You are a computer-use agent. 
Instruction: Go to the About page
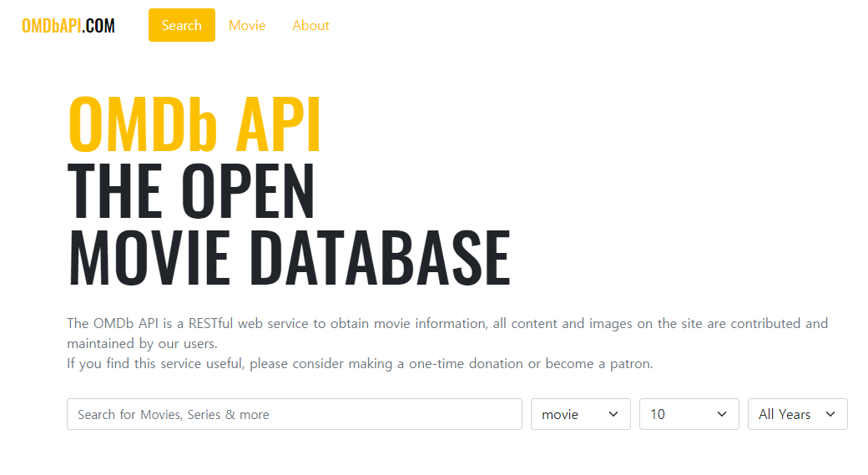[x=310, y=26]
